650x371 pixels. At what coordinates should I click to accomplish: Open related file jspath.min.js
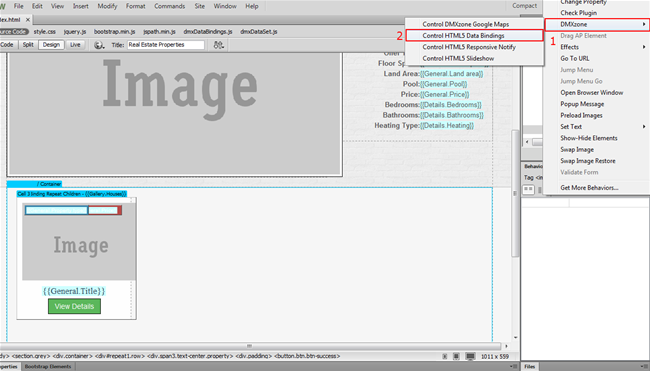(159, 32)
